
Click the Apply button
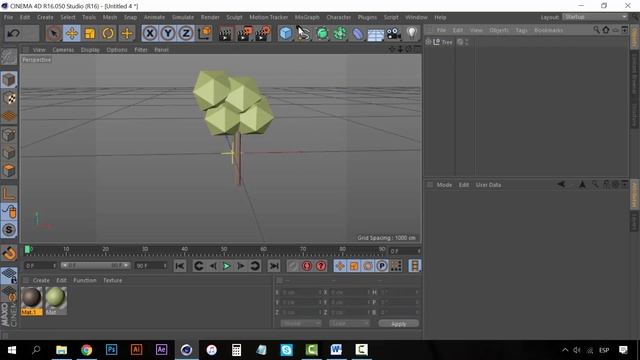click(x=398, y=324)
